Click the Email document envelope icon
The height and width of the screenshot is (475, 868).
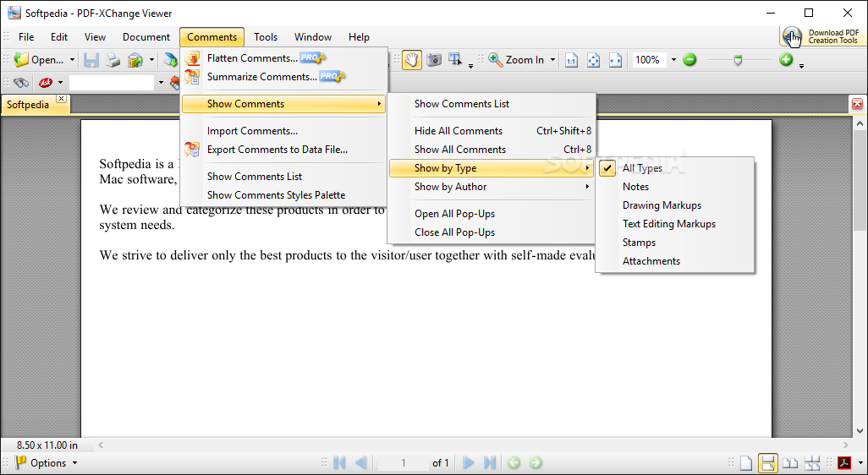(x=135, y=60)
